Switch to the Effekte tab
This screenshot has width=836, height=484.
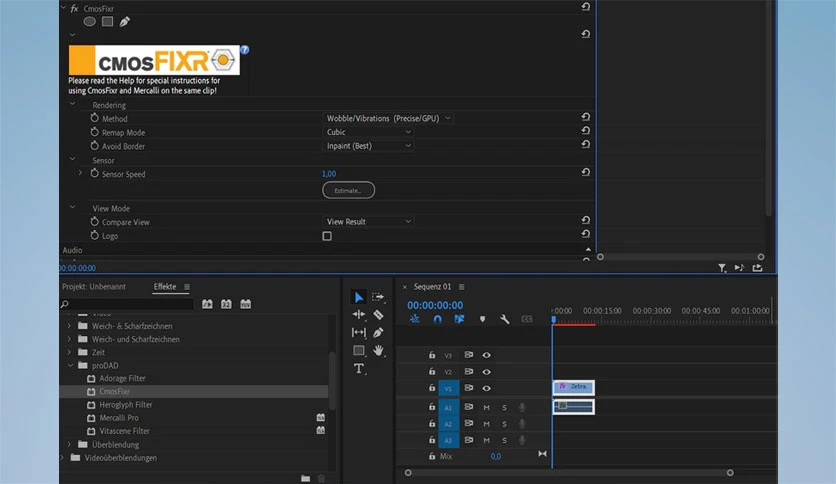coord(165,287)
